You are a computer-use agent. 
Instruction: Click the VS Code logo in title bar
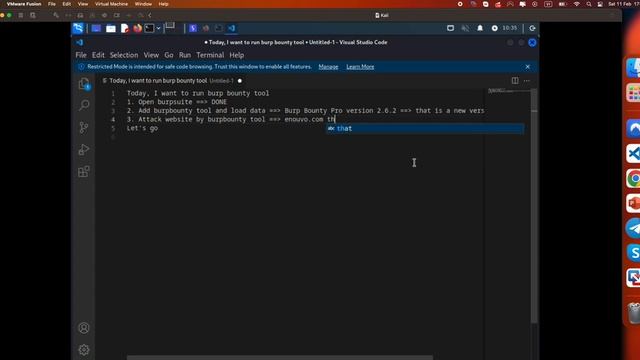[80, 42]
